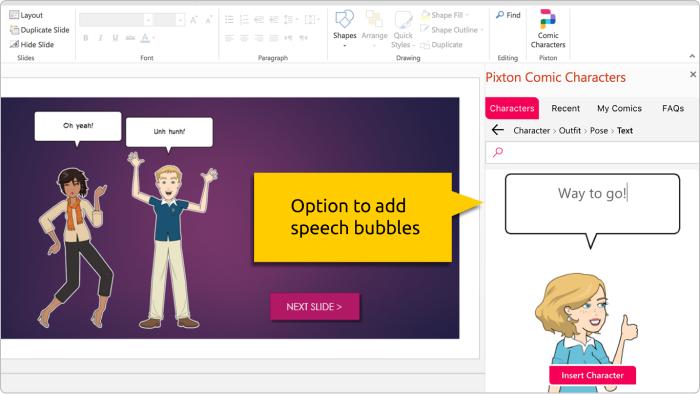Toggle Center alignment for paragraph
Viewport: 700px width, 394px height.
(x=244, y=38)
